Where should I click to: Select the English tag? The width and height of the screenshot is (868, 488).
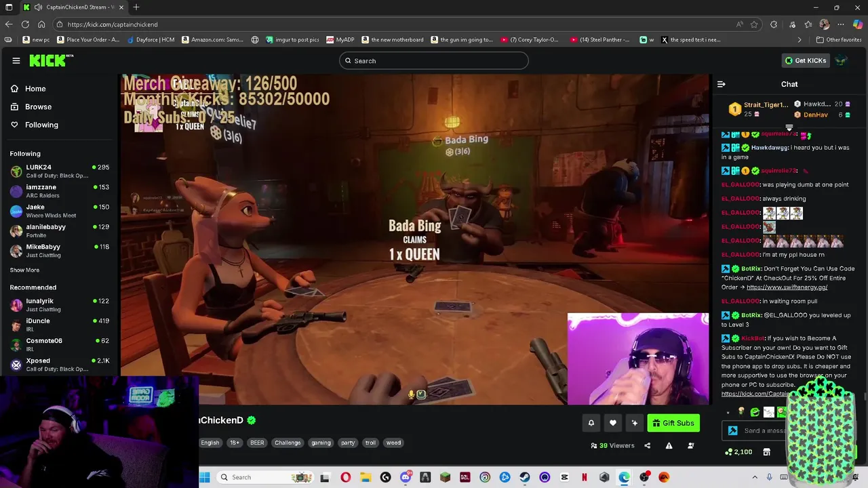210,443
